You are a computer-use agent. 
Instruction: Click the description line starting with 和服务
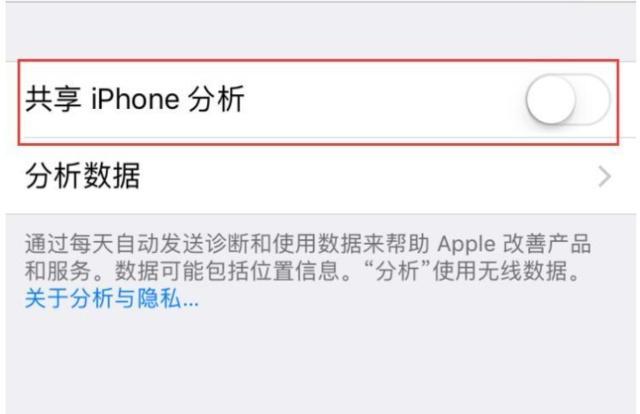(302, 271)
